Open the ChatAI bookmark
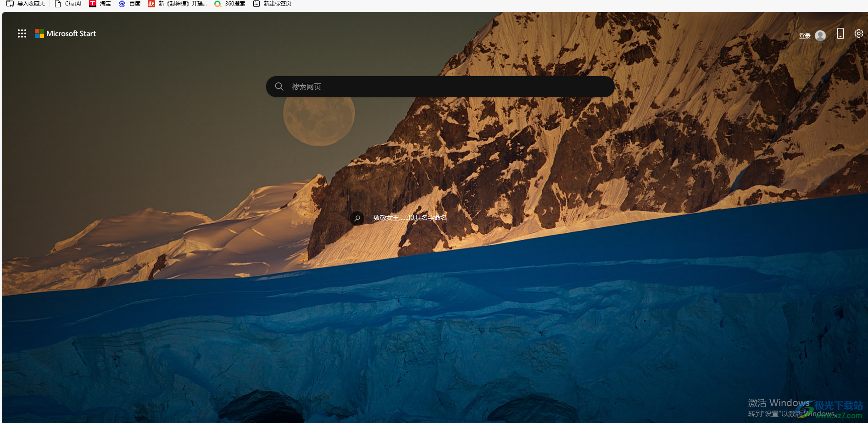868x423 pixels. (68, 4)
